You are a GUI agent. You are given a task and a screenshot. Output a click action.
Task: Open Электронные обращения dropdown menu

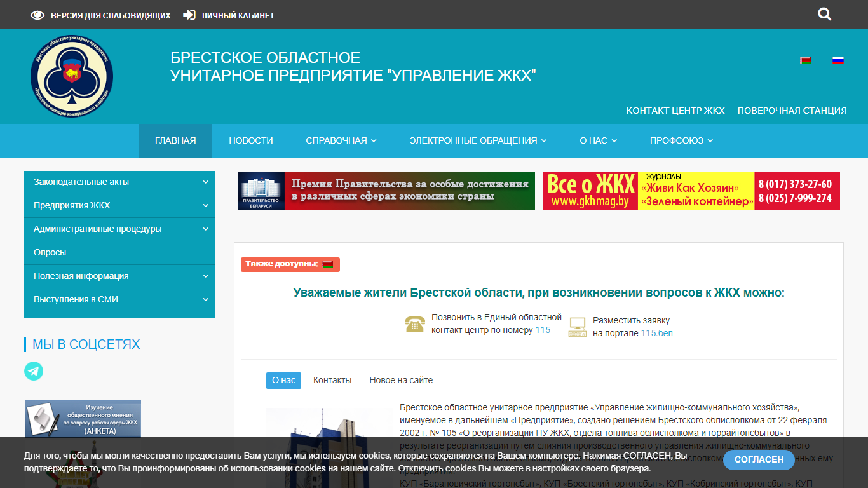coord(478,140)
